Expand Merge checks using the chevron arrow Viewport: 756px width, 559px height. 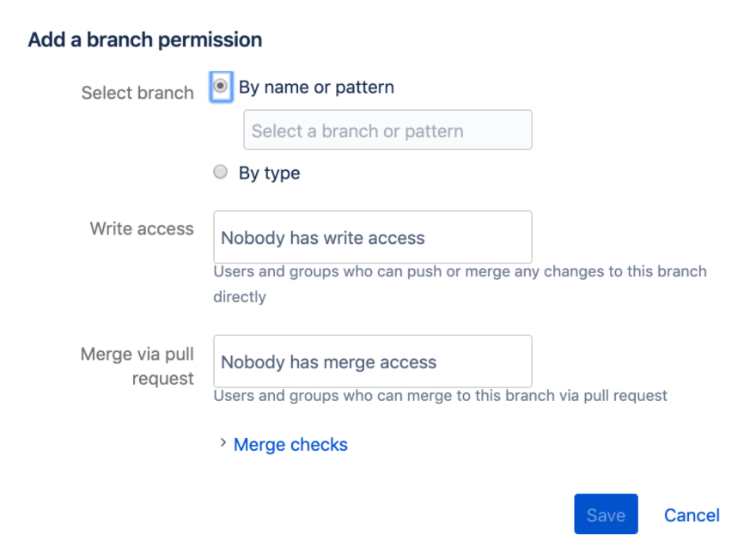[223, 443]
